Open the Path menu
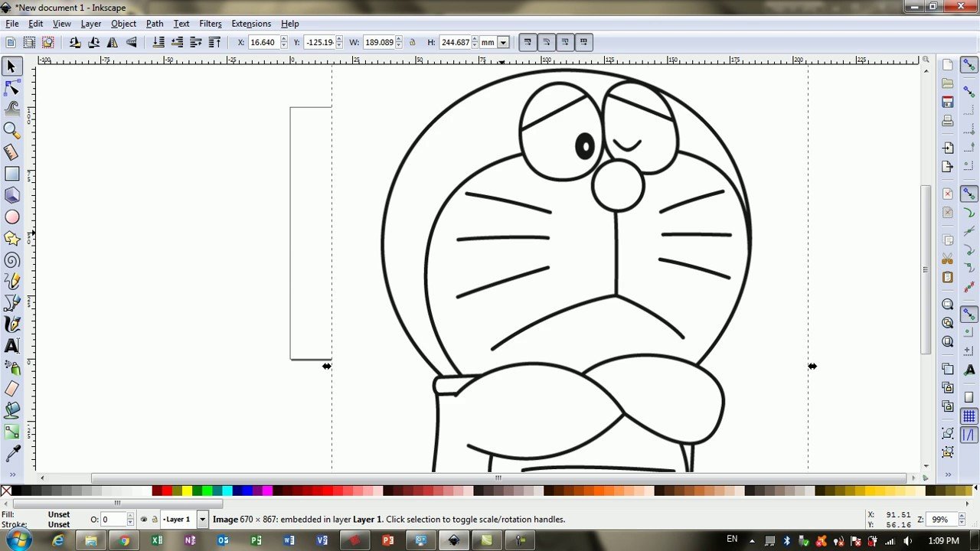The width and height of the screenshot is (980, 551). click(x=155, y=24)
